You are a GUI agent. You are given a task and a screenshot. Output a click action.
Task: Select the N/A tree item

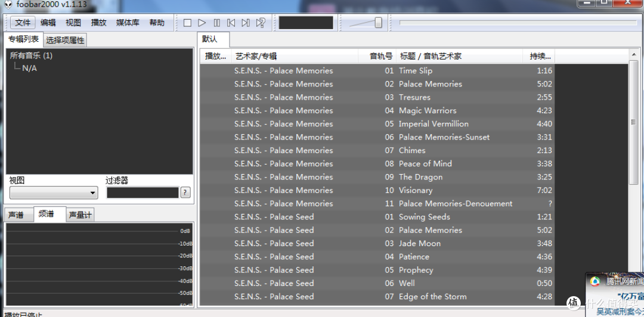(x=30, y=68)
